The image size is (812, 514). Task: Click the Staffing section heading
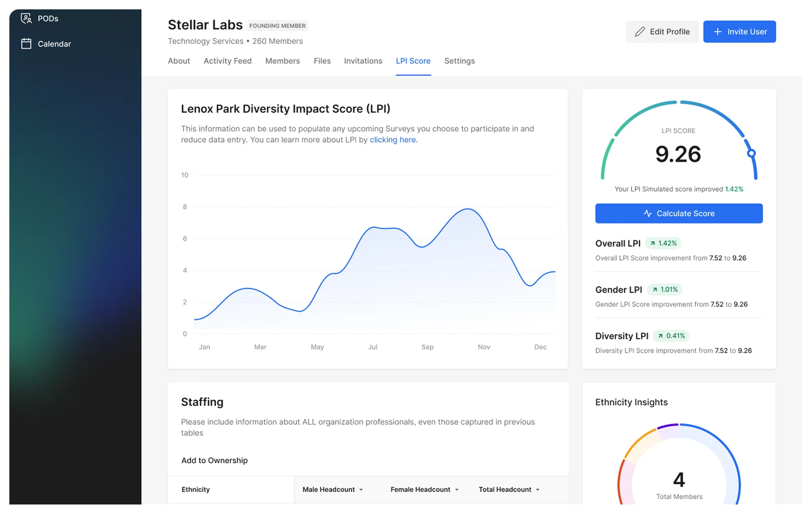202,402
